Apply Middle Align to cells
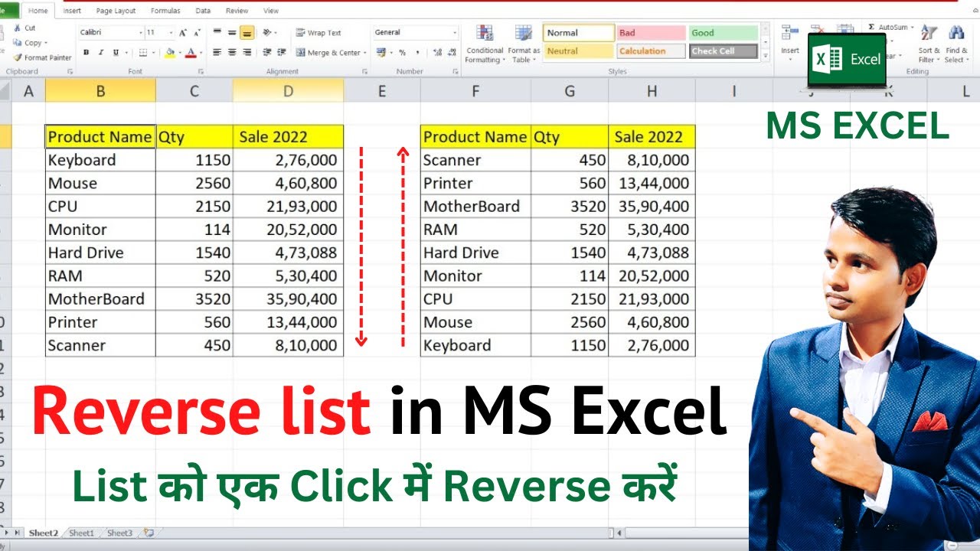This screenshot has width=980, height=551. 232,33
